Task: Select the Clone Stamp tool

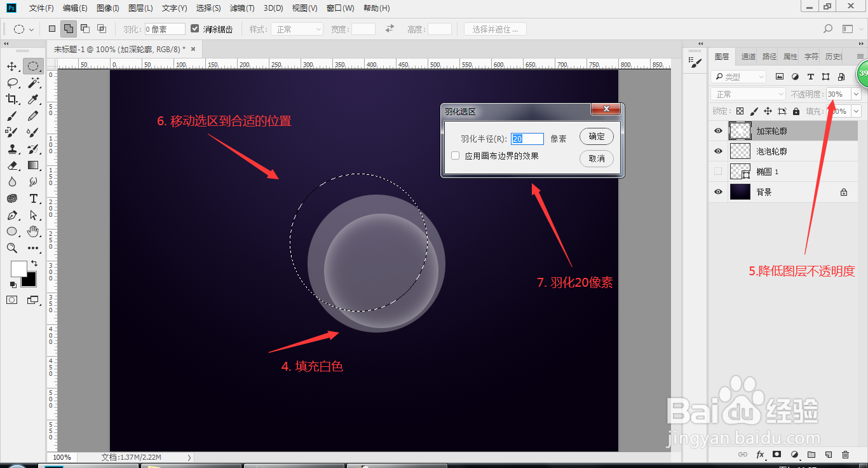Action: pos(12,149)
